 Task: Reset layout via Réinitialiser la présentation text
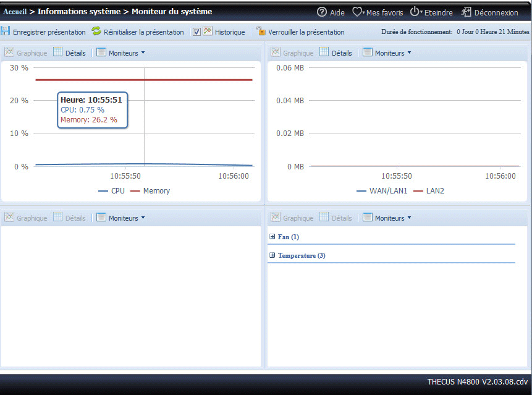point(143,32)
